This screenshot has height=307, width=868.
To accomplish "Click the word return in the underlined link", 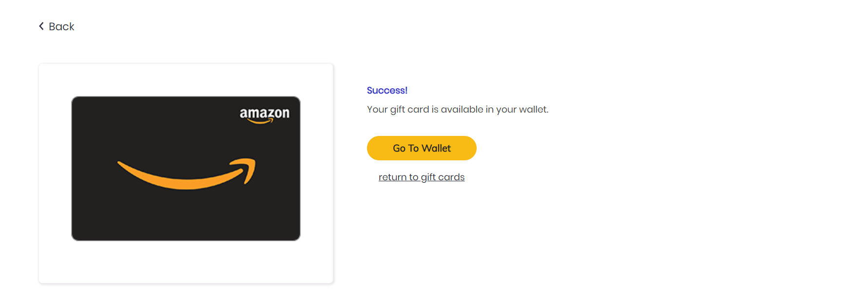I will tap(392, 177).
